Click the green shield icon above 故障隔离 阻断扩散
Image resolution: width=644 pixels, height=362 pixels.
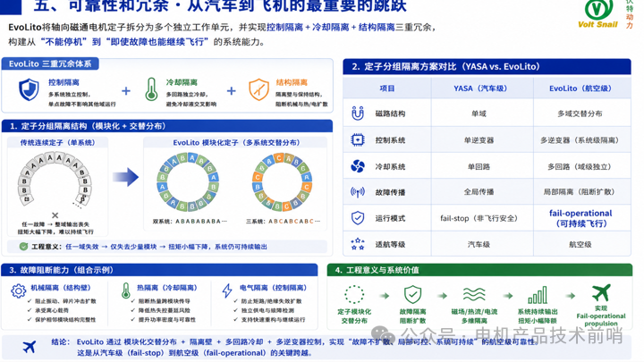(412, 294)
